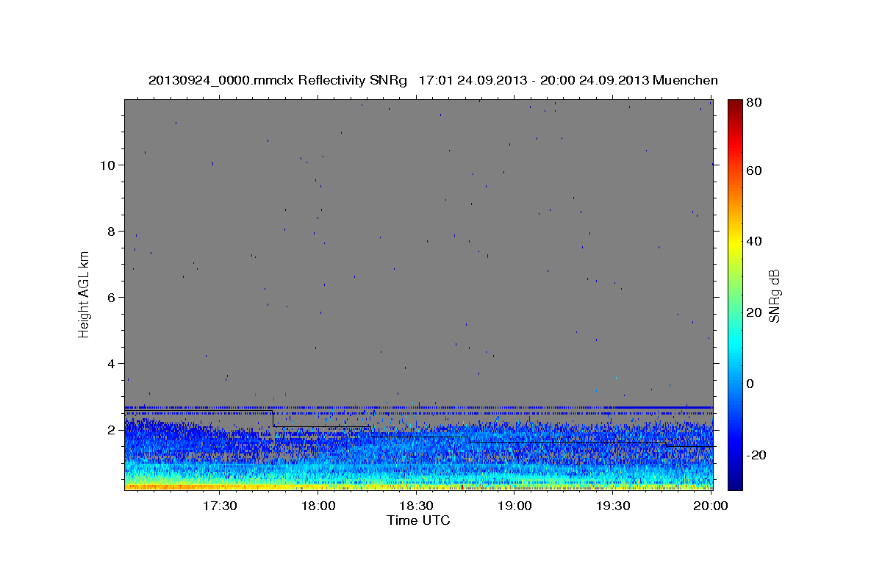Click the height tick label 2
This screenshot has width=882, height=588.
pyautogui.click(x=112, y=429)
